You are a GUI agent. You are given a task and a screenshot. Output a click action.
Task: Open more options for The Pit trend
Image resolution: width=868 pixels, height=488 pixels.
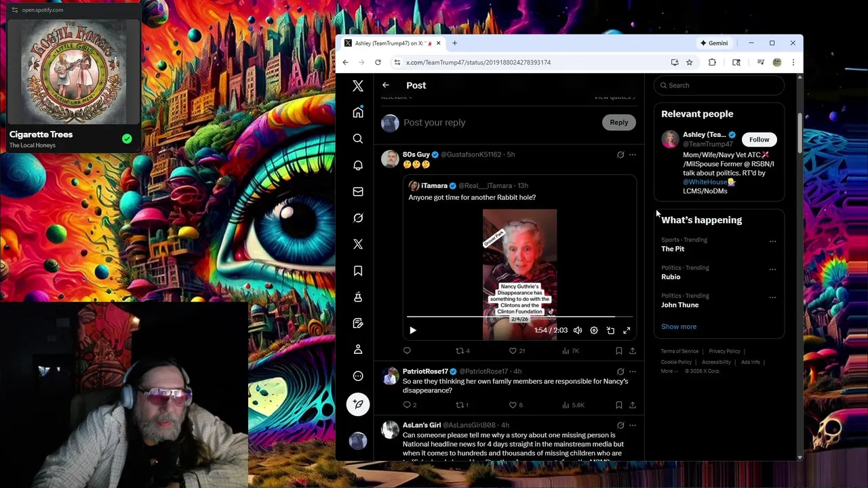(x=772, y=241)
